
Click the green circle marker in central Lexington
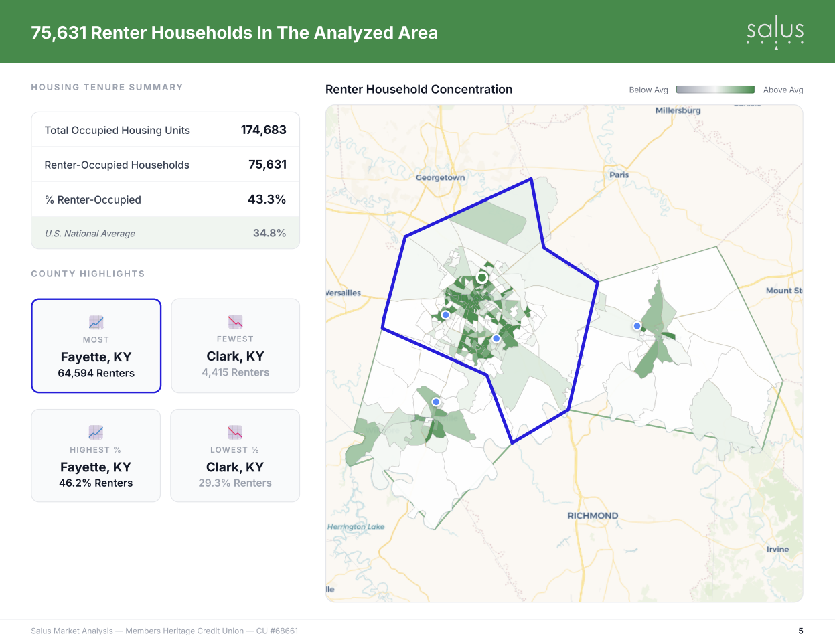[482, 278]
